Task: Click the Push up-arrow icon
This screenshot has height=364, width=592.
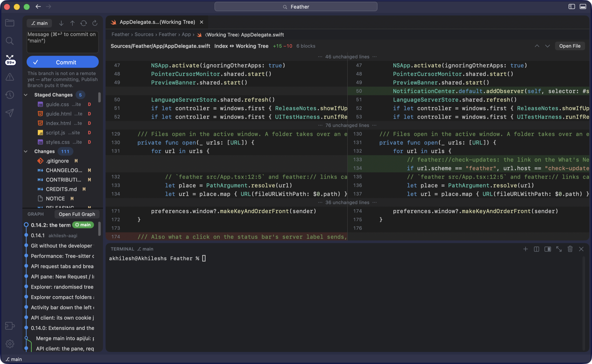Action: [x=72, y=23]
